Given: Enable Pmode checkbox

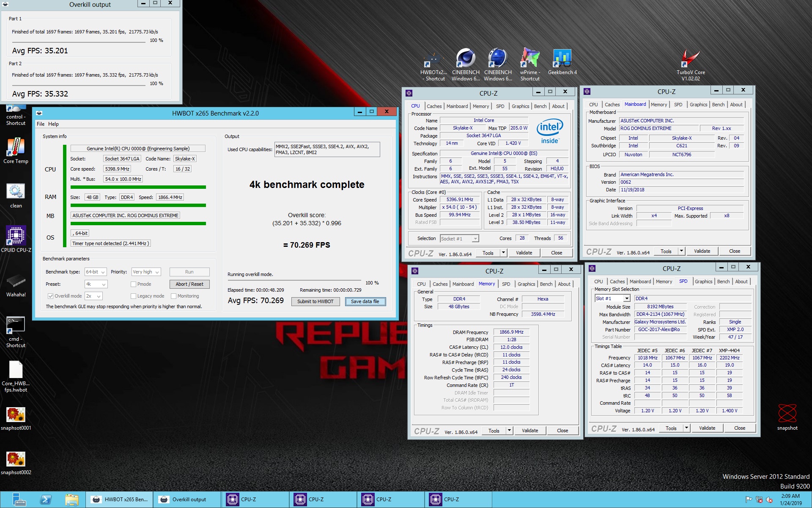Looking at the screenshot, I should click(x=133, y=284).
